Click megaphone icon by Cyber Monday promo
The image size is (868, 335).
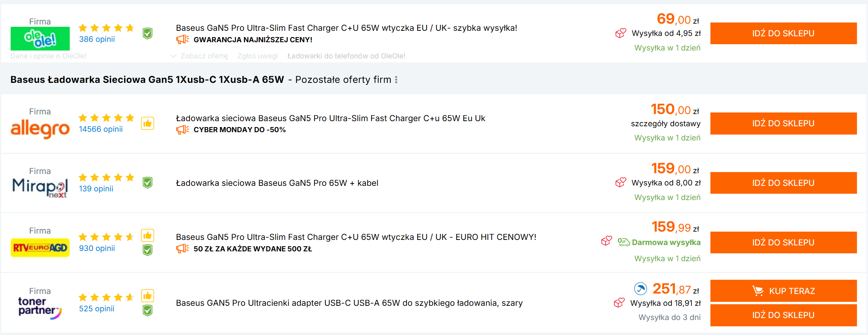[182, 129]
